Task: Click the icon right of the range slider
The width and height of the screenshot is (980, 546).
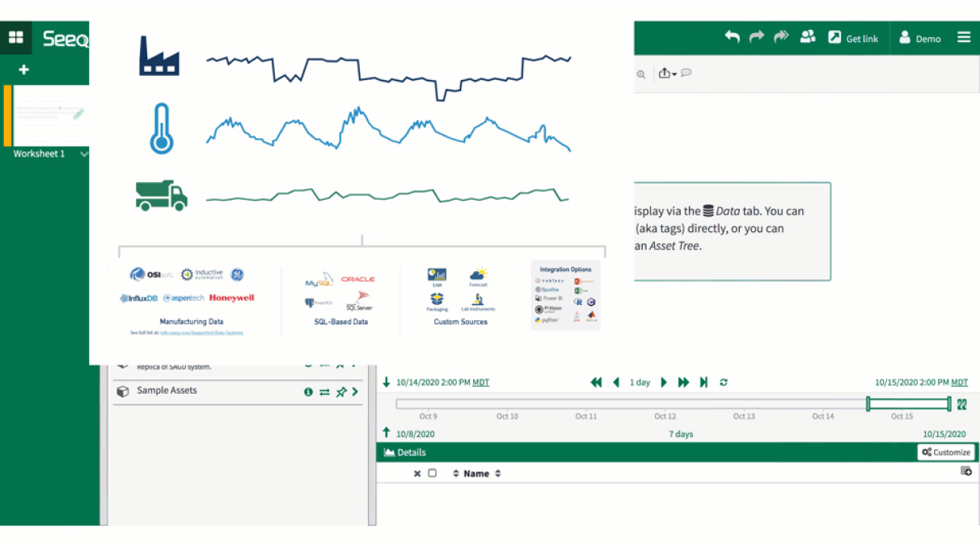Action: pos(962,404)
